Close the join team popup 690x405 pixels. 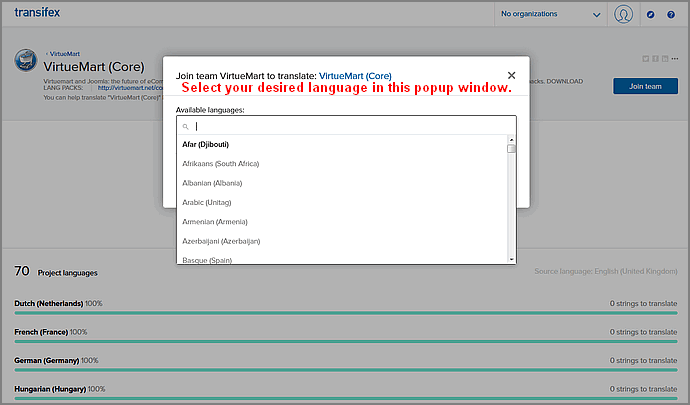click(x=511, y=75)
